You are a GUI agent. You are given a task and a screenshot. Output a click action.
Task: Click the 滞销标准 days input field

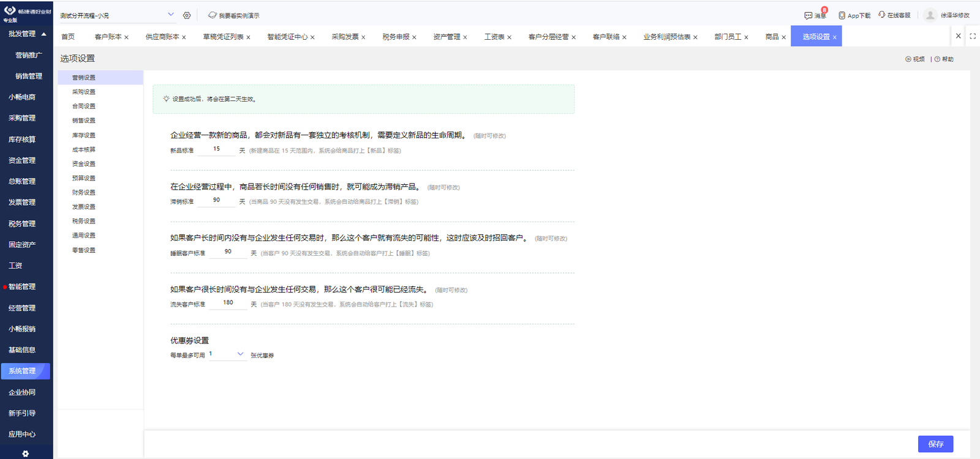(216, 200)
